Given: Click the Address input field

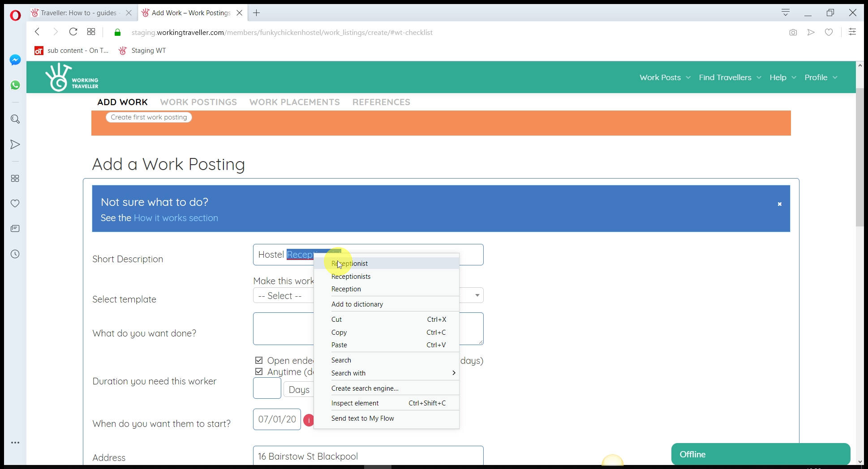Looking at the screenshot, I should point(368,456).
